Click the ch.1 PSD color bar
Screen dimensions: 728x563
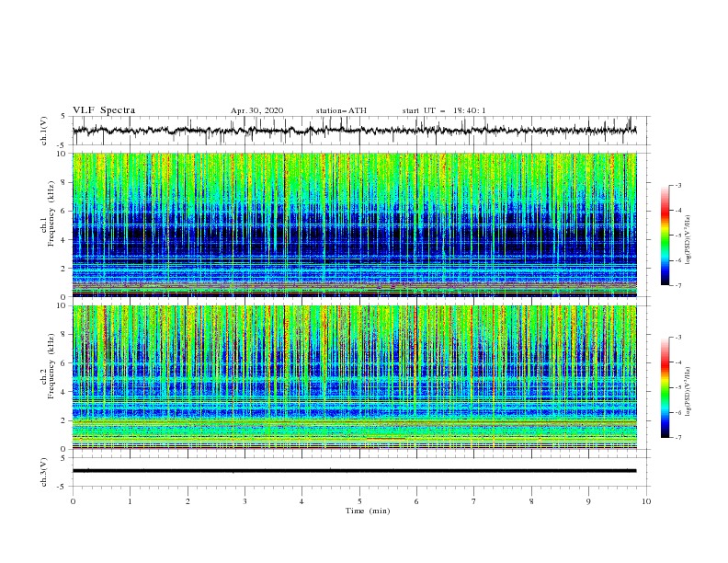pyautogui.click(x=665, y=236)
